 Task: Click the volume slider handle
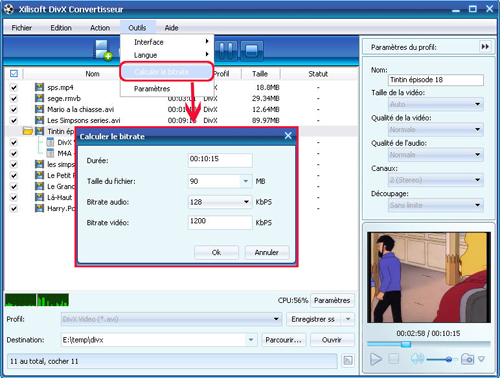pyautogui.click(x=449, y=359)
